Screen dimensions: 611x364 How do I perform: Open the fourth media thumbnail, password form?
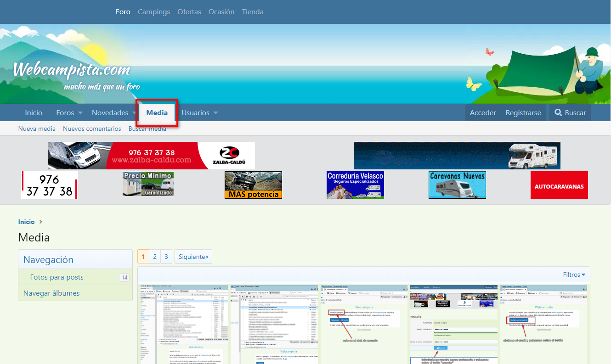pyautogui.click(x=454, y=324)
